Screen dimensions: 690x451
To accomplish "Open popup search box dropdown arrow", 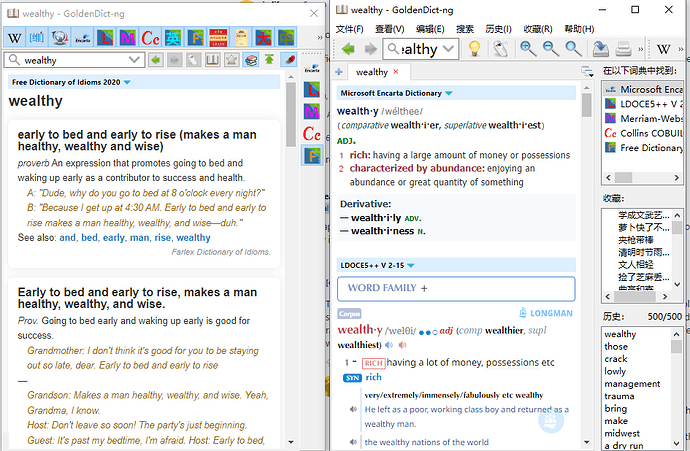I will tap(134, 59).
